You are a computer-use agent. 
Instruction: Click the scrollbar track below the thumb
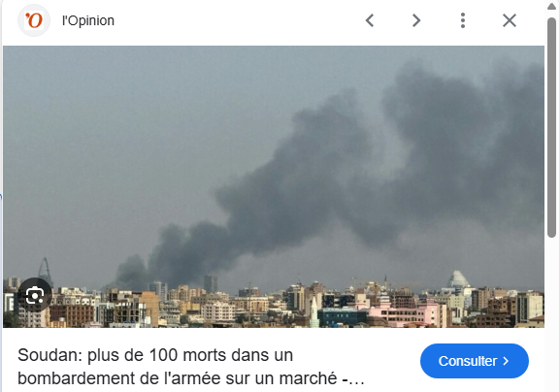click(x=552, y=314)
